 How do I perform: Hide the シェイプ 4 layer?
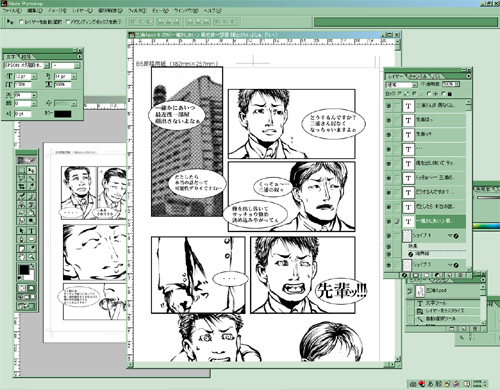tap(389, 236)
